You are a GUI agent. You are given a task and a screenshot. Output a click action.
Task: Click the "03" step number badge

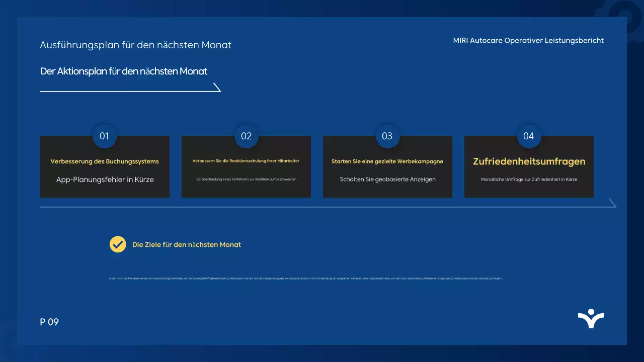[387, 136]
